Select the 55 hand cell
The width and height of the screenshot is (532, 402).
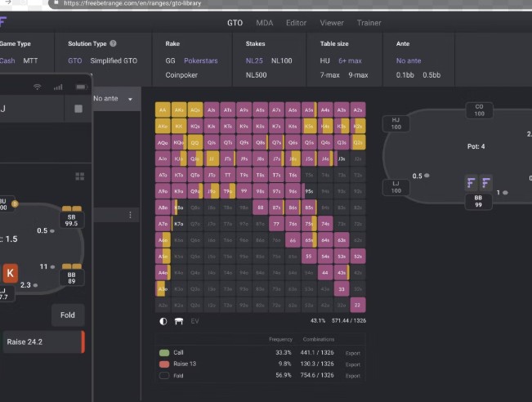(x=309, y=256)
